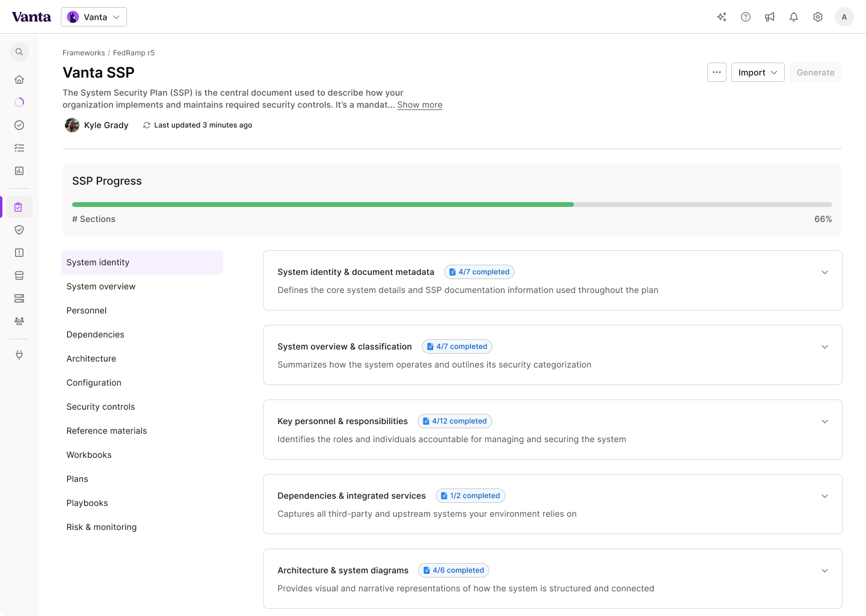Open the people group sidebar icon
This screenshot has height=616, width=866.
click(19, 321)
